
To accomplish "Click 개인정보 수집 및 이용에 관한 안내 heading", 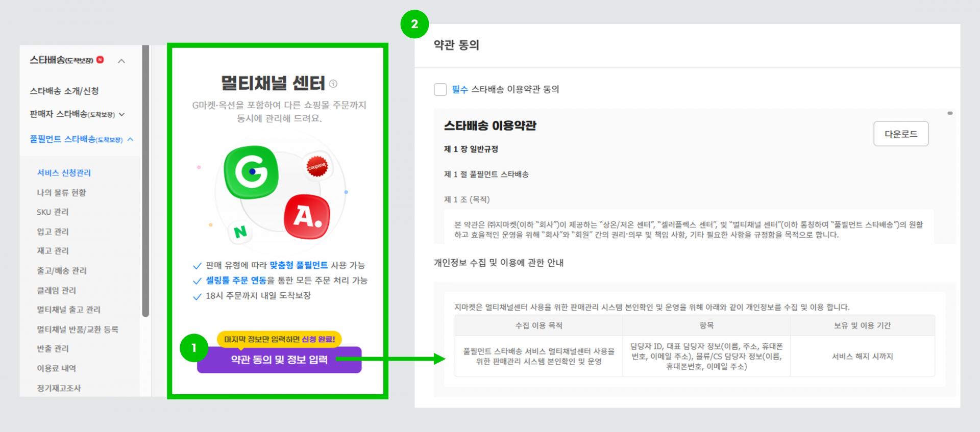I will [x=499, y=263].
